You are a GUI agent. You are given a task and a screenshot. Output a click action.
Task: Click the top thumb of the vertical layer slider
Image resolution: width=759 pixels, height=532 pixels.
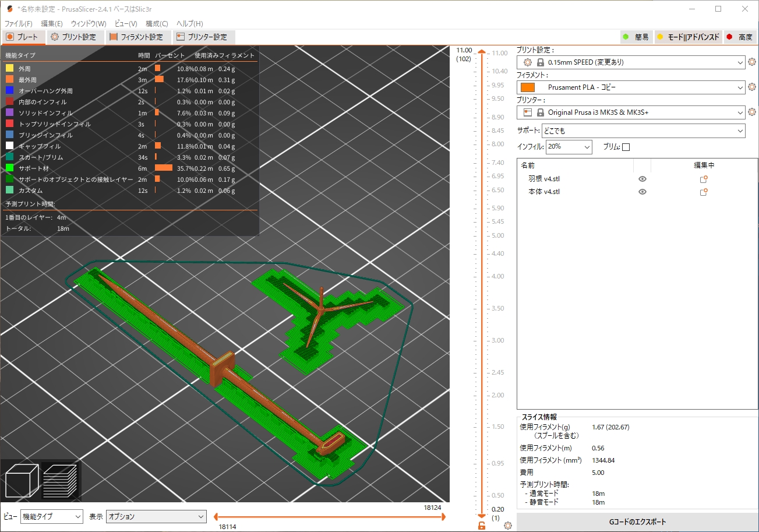(482, 52)
